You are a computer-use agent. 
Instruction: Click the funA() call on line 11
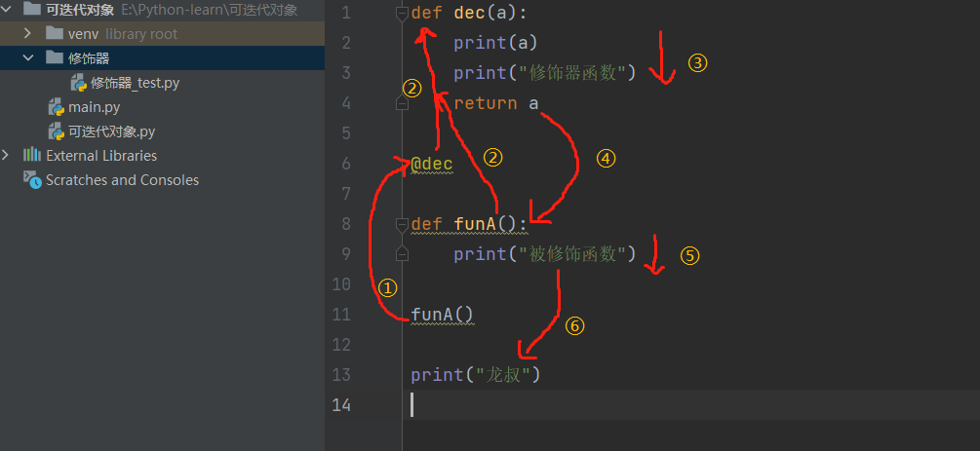[442, 315]
